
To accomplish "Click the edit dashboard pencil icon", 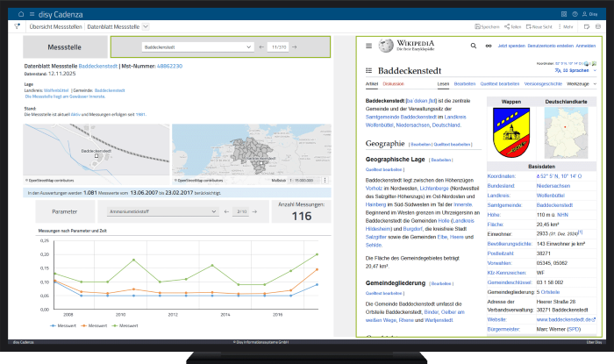I will (587, 26).
